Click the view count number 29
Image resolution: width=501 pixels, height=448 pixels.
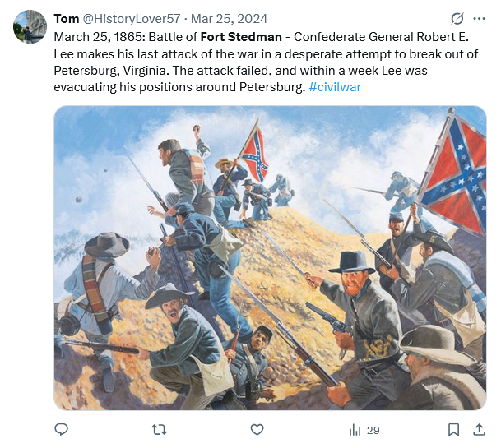click(373, 430)
